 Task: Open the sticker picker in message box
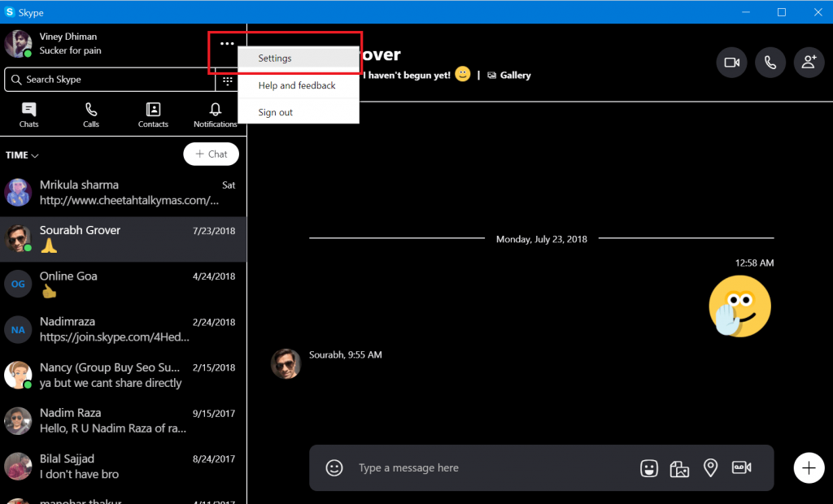coord(648,468)
